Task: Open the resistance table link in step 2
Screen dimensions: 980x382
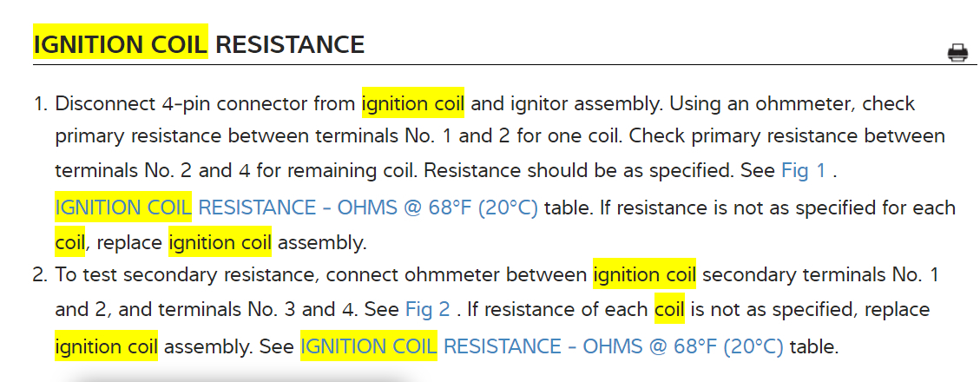Action: (x=542, y=347)
